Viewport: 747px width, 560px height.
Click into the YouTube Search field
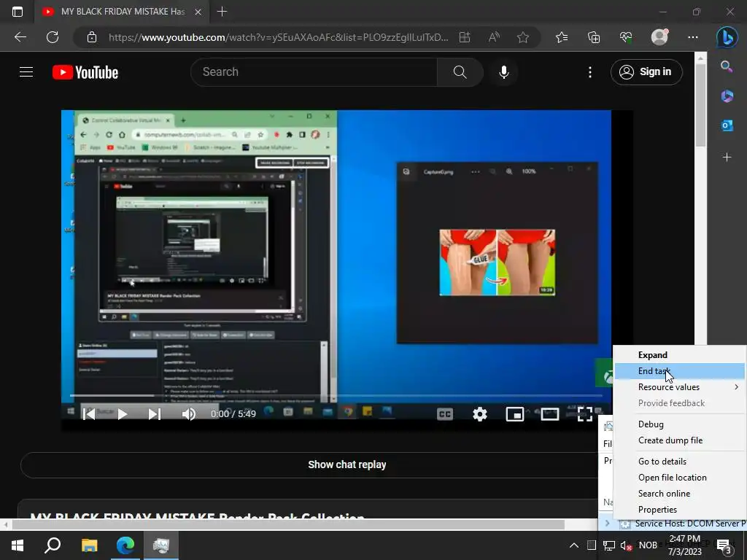[314, 72]
